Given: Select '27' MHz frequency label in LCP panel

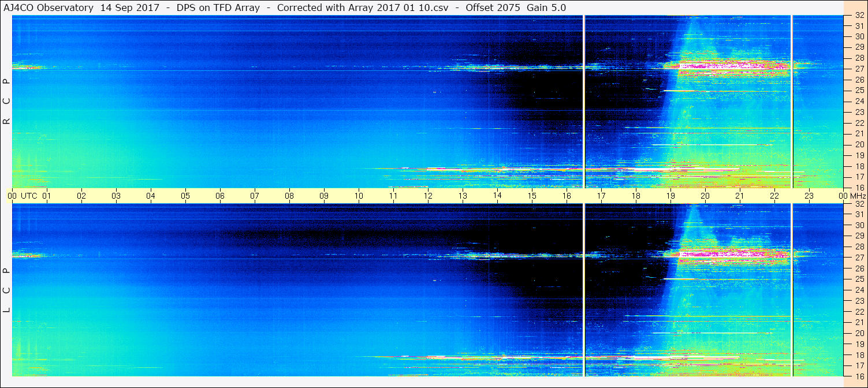Looking at the screenshot, I should click(x=859, y=258).
